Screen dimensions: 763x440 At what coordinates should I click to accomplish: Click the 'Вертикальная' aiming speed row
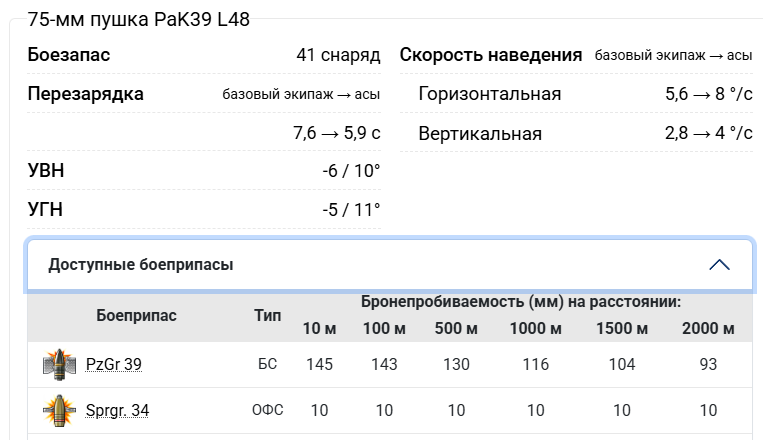coord(480,133)
